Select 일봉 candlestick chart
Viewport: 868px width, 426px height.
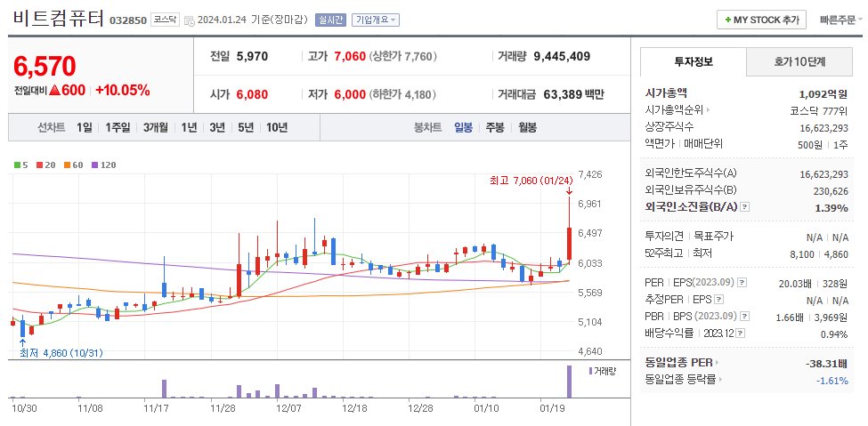[463, 128]
